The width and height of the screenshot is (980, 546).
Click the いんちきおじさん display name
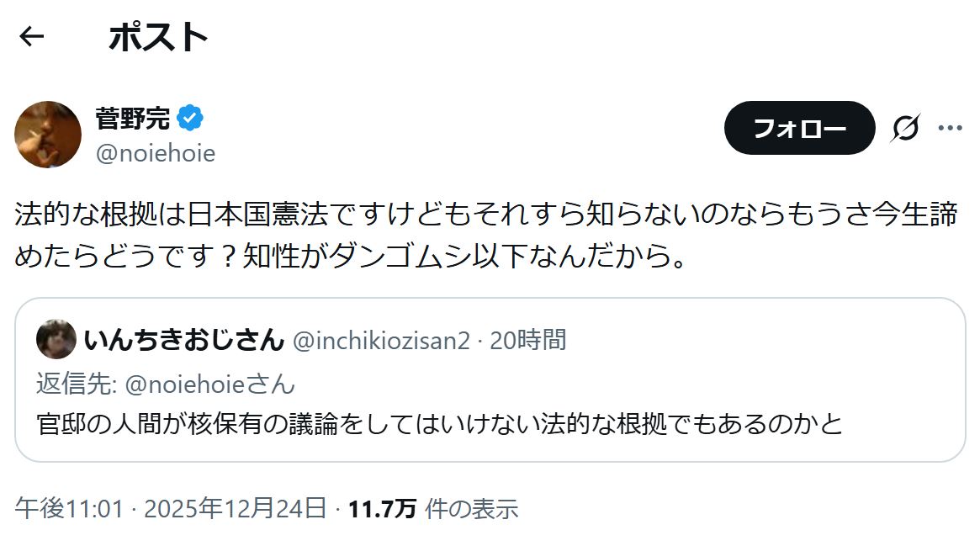click(184, 340)
